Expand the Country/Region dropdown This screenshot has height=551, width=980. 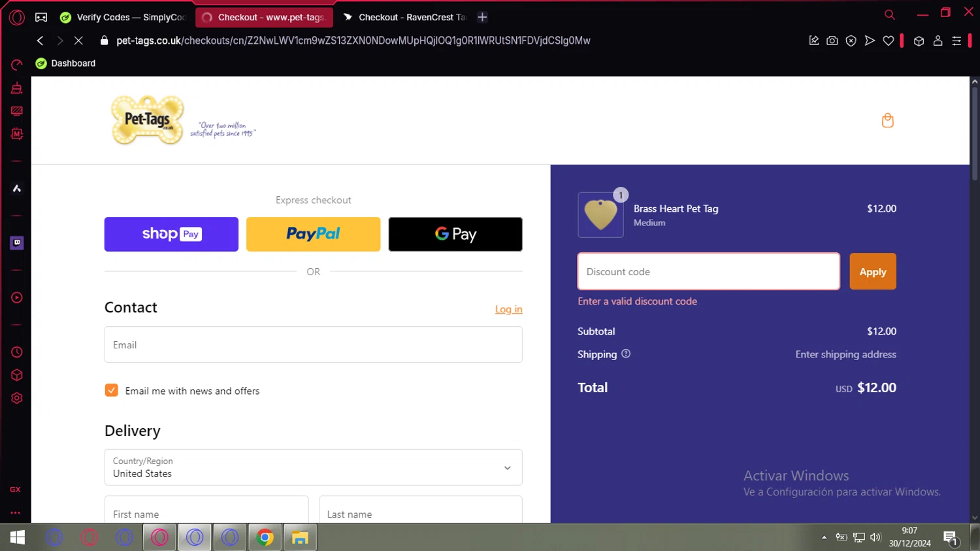coord(314,467)
